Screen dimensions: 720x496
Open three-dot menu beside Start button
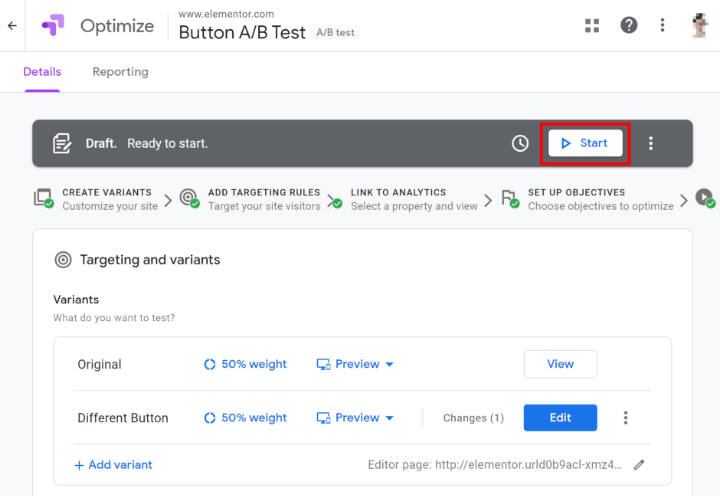[651, 143]
